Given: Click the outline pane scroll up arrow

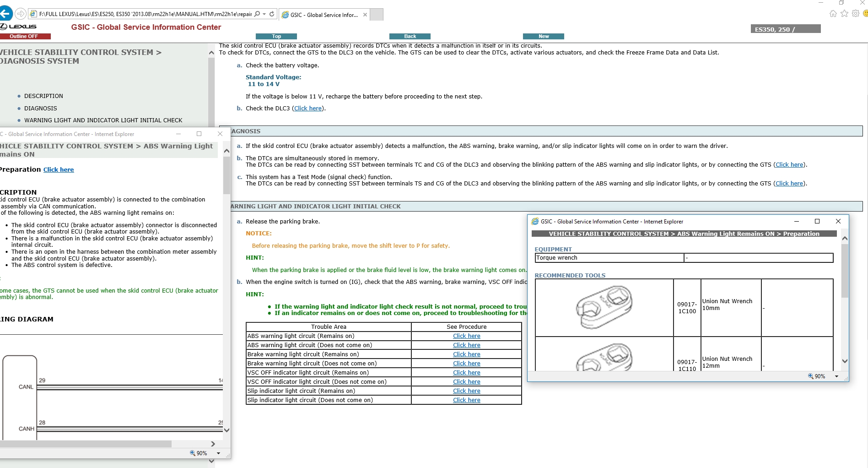Looking at the screenshot, I should 211,53.
